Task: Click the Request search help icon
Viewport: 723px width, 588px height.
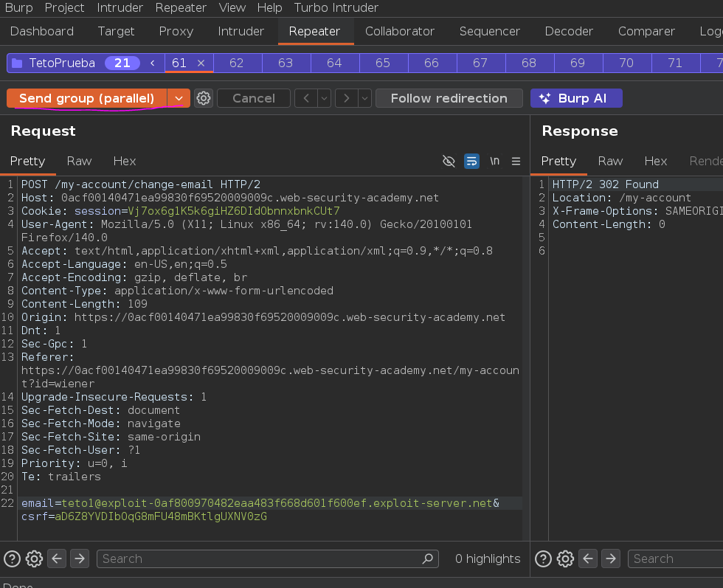Action: click(12, 559)
